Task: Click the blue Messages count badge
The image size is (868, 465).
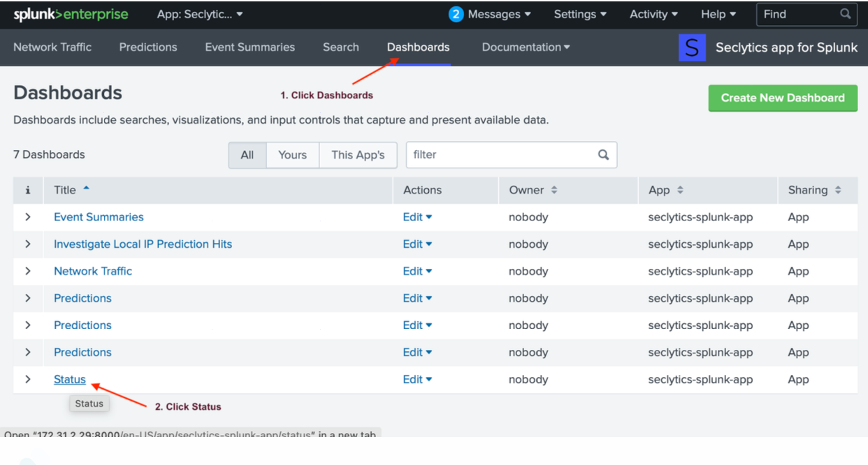Action: pos(456,14)
